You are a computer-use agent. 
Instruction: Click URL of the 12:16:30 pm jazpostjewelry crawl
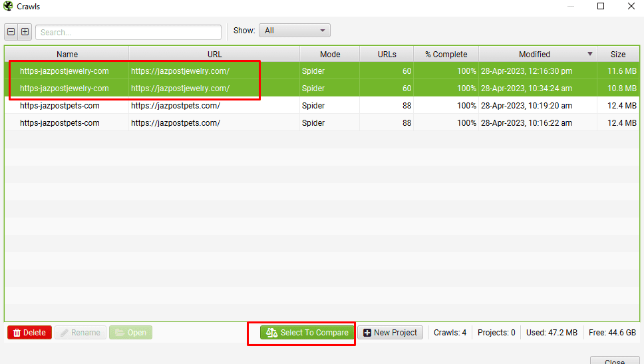180,71
